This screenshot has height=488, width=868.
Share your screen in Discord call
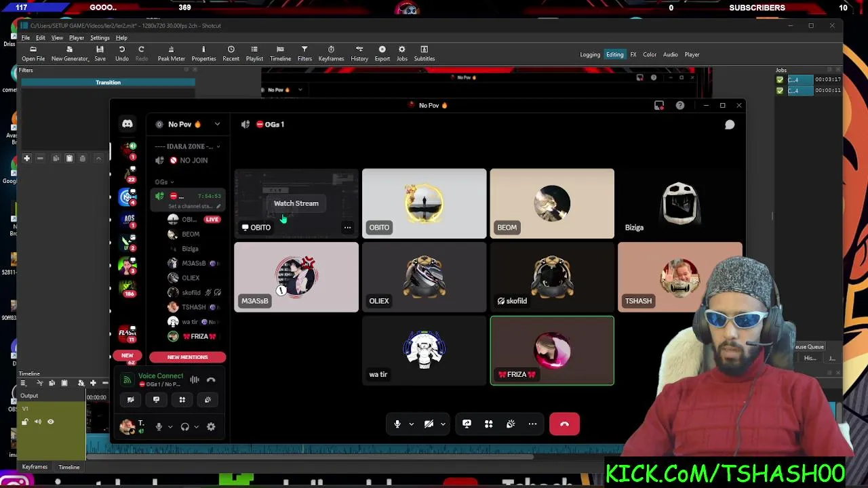point(467,424)
